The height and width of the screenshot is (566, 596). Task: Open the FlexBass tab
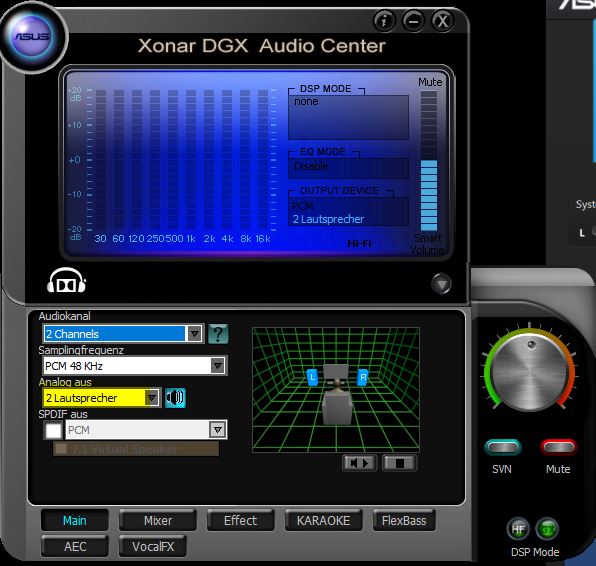point(404,520)
